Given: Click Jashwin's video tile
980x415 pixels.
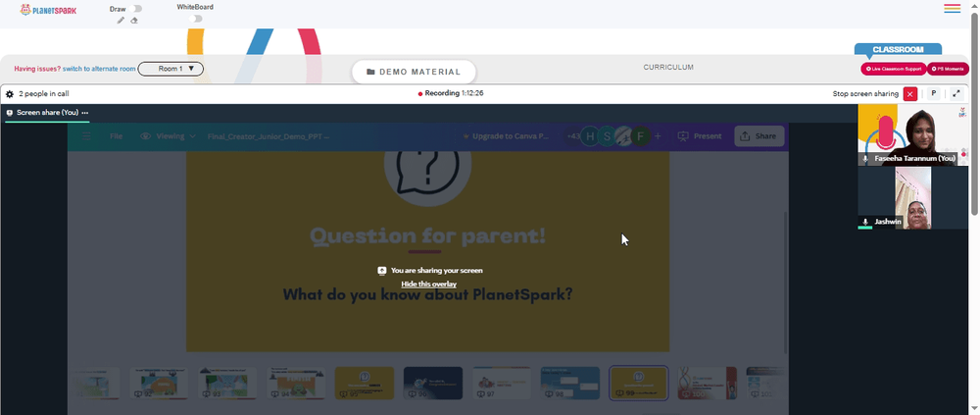Looking at the screenshot, I should tap(912, 197).
